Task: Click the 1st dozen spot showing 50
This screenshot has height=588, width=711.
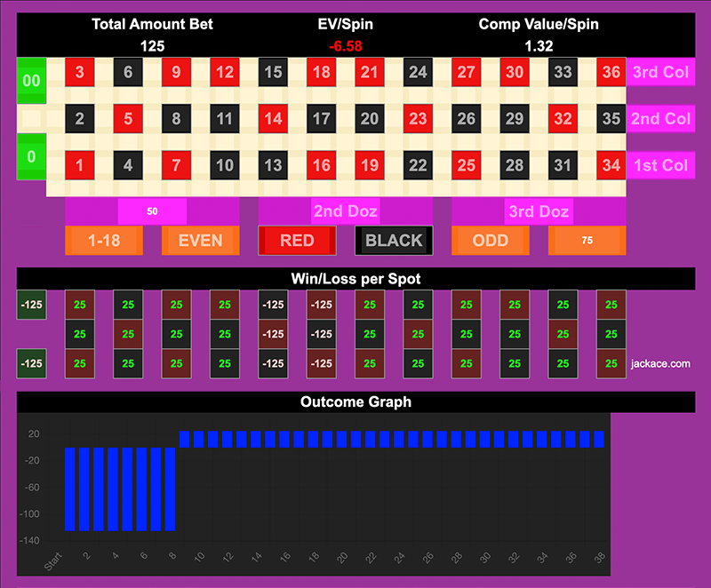Action: (x=152, y=211)
